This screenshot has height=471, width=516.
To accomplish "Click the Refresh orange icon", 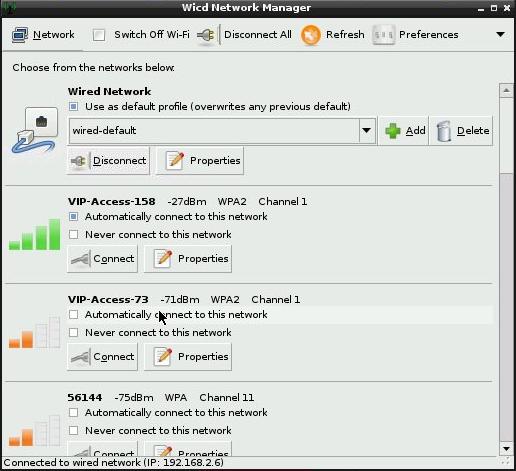I will point(311,35).
